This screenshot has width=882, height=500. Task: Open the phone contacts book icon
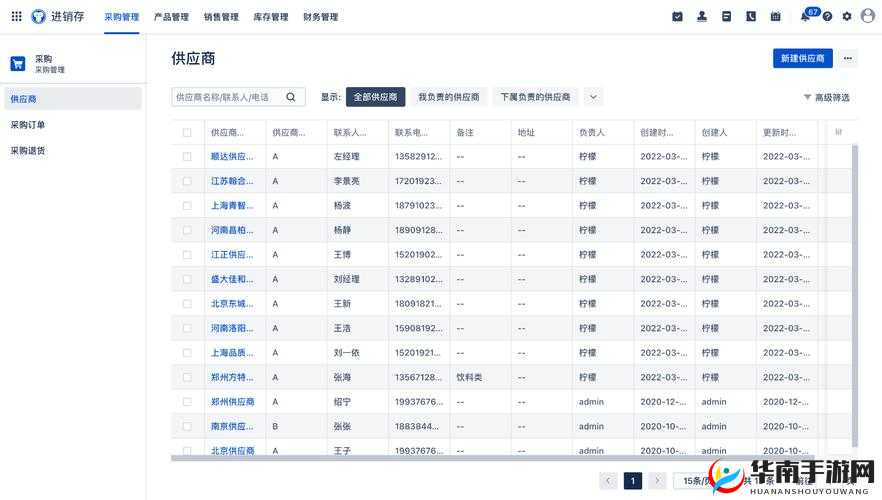coord(751,16)
